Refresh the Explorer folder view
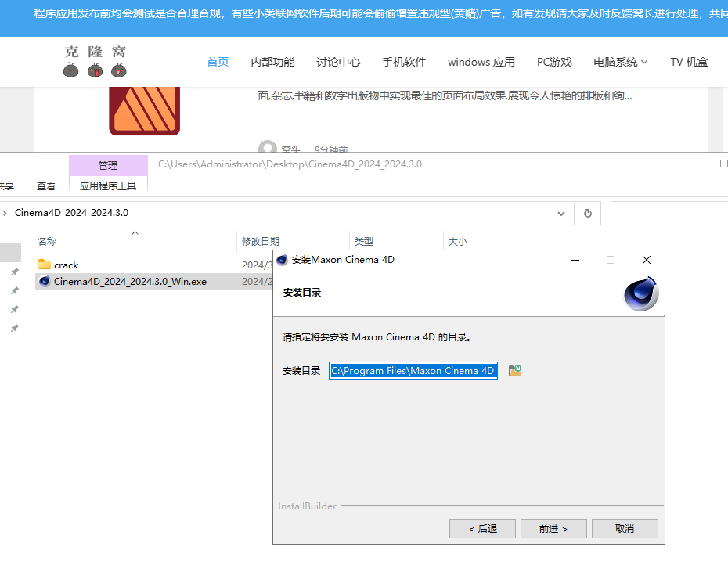Image resolution: width=728 pixels, height=583 pixels. [x=587, y=213]
